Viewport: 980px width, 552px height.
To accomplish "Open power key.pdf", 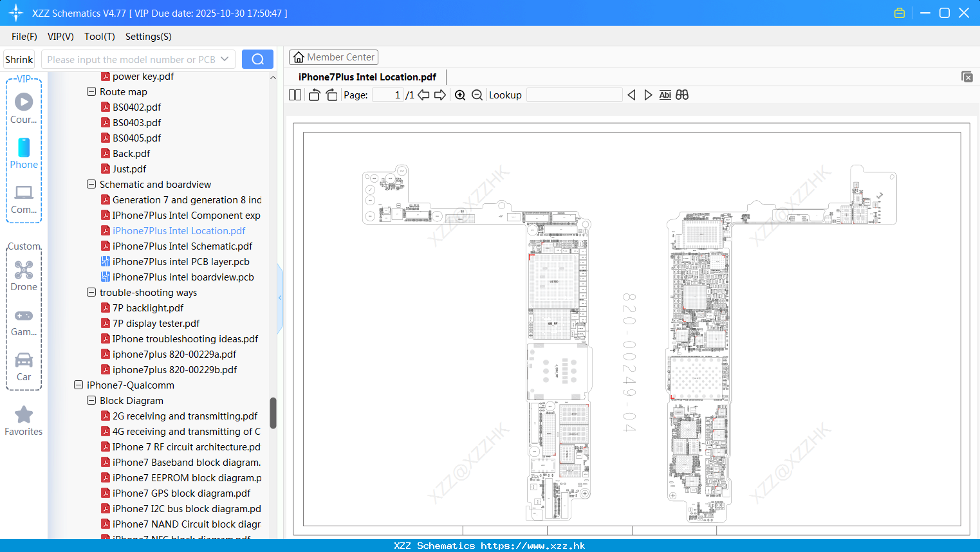I will pyautogui.click(x=143, y=77).
